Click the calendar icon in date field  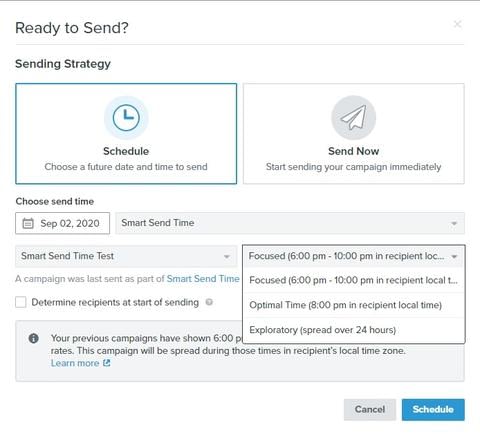pyautogui.click(x=28, y=223)
